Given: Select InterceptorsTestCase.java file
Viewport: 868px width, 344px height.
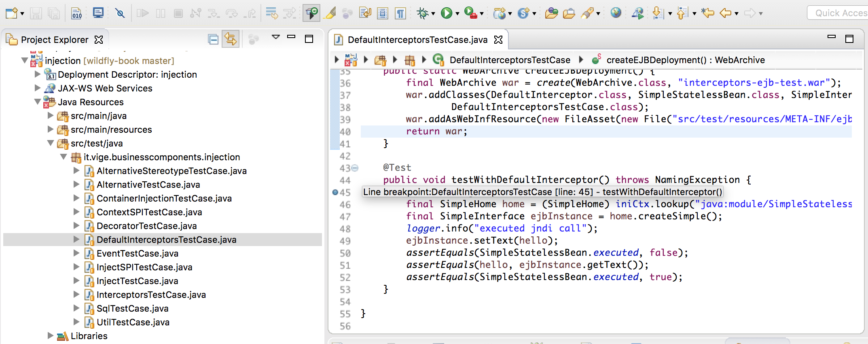Looking at the screenshot, I should pos(151,295).
